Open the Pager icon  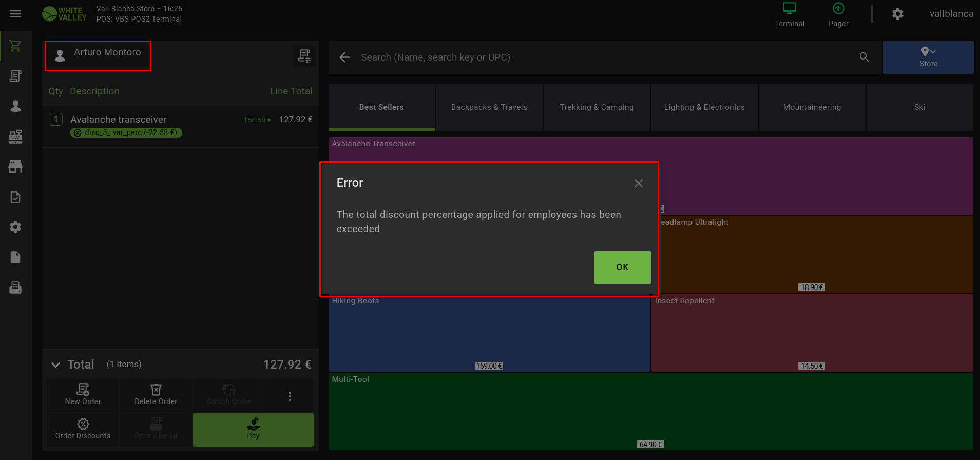[x=838, y=14]
